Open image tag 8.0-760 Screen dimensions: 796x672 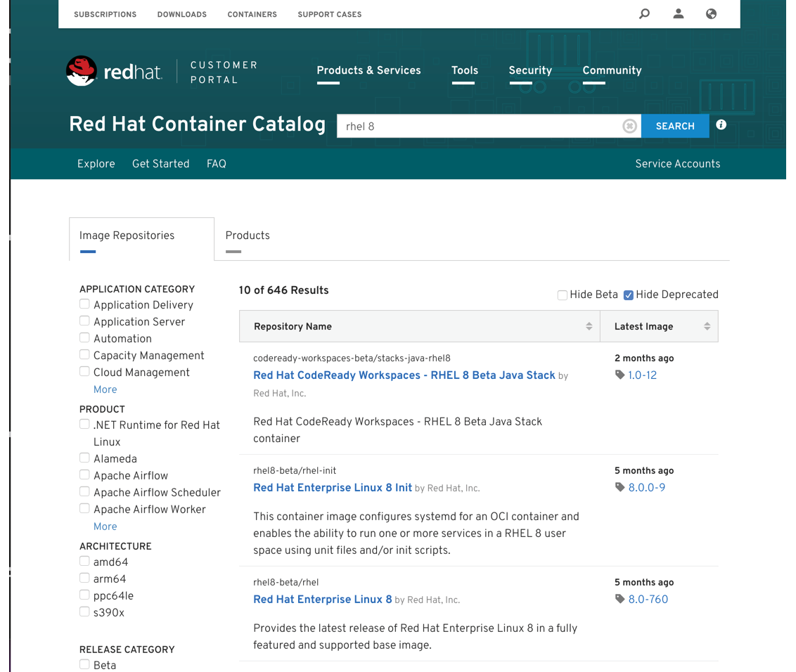point(648,599)
